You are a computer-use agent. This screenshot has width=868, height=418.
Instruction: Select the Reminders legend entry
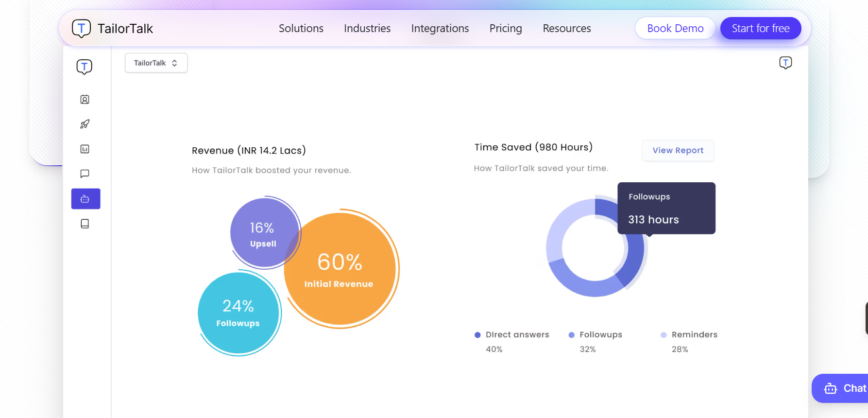(689, 342)
